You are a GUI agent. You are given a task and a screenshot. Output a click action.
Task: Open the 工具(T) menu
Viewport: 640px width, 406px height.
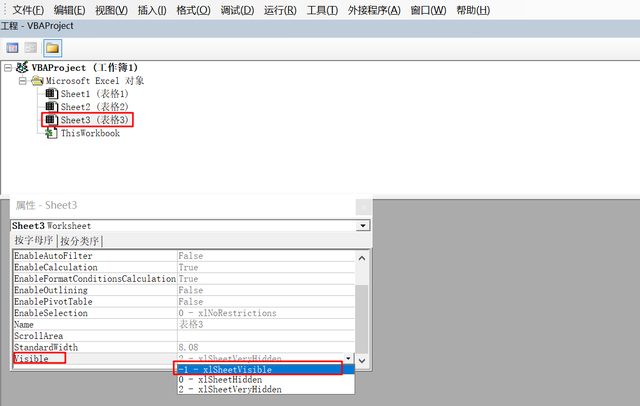(x=322, y=10)
